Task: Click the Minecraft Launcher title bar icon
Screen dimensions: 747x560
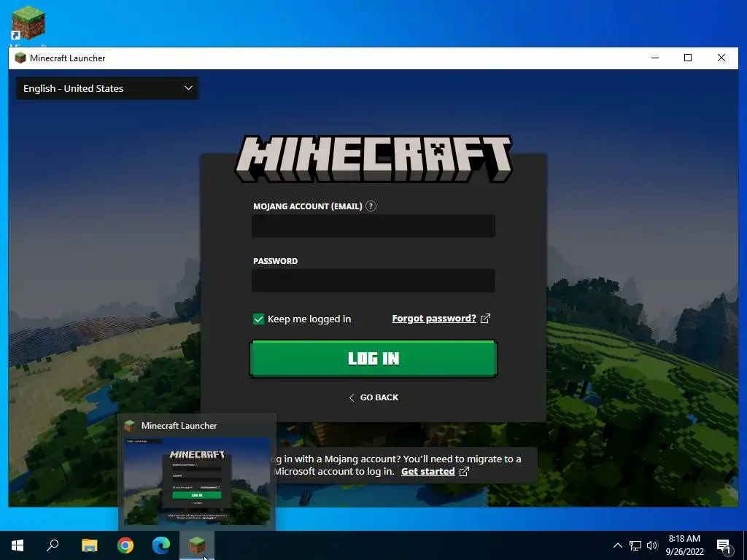Action: pyautogui.click(x=20, y=58)
